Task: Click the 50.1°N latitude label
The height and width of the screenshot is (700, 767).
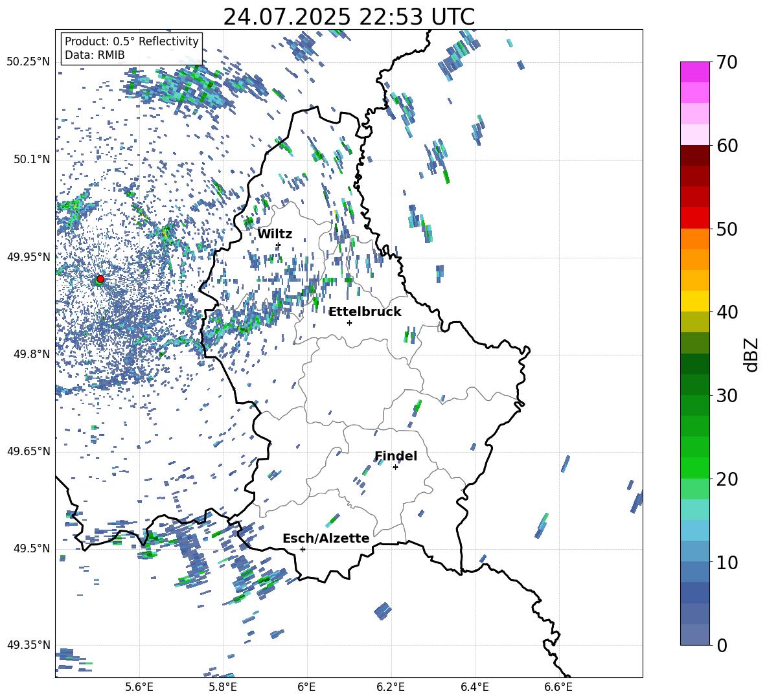Action: (32, 159)
